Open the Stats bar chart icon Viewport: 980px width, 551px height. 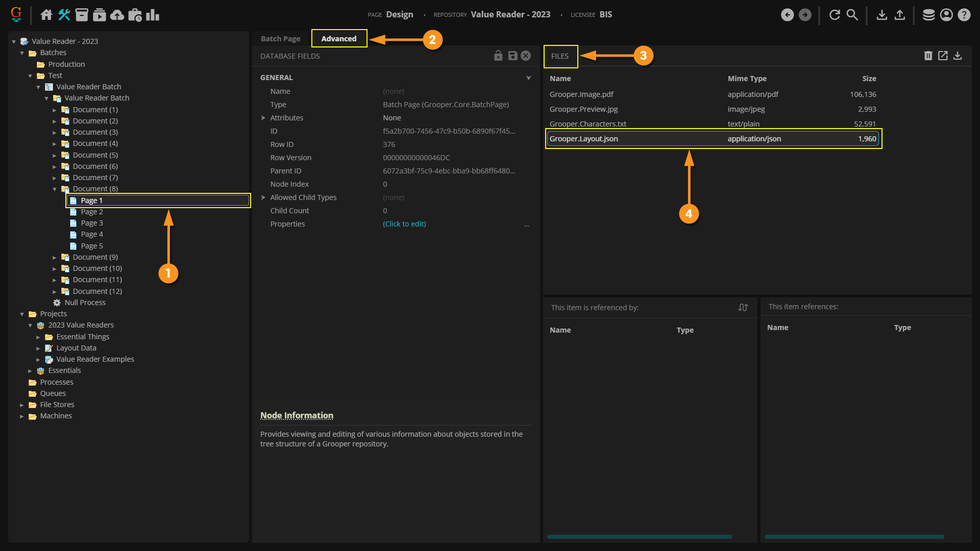pos(153,15)
